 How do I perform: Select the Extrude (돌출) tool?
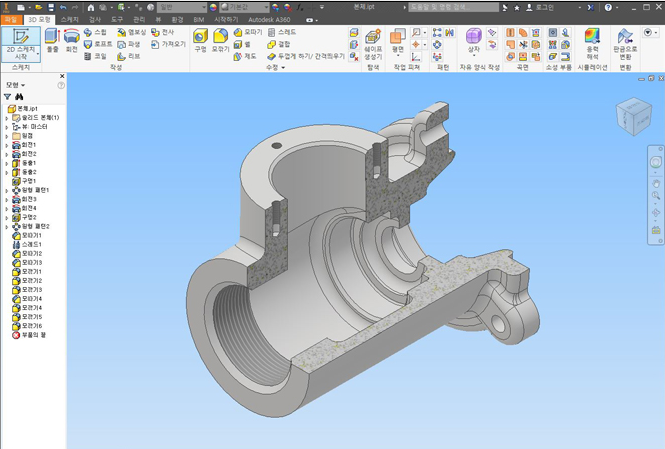tap(52, 41)
